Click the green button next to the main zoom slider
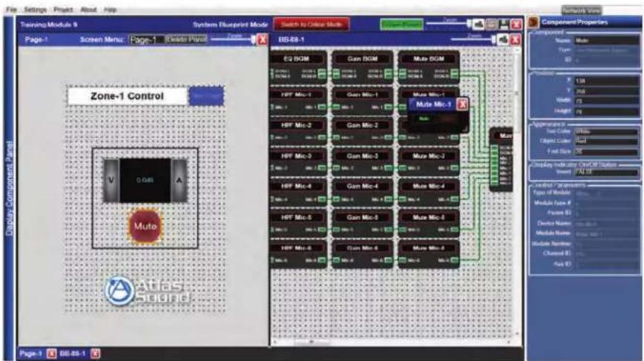The image size is (644, 361). 401,24
